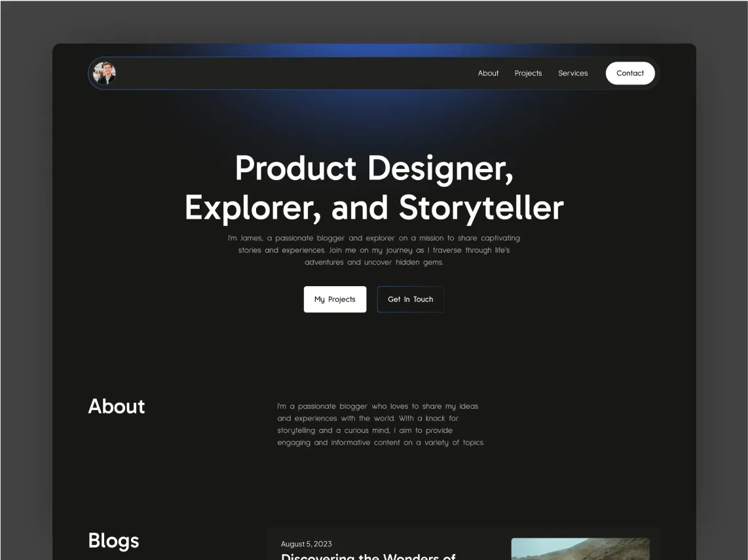The image size is (748, 560).
Task: Click the August 5, 2023 blog date
Action: [x=307, y=544]
